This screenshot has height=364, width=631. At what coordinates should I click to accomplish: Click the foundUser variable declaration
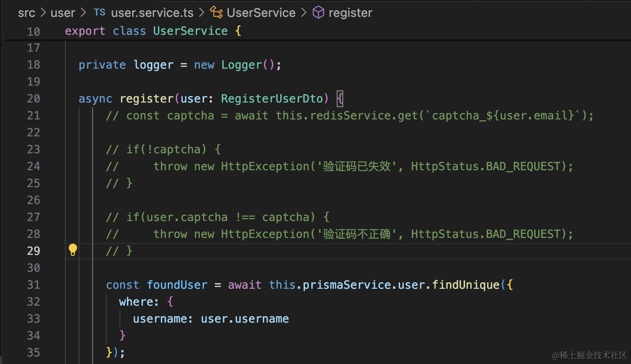point(177,285)
